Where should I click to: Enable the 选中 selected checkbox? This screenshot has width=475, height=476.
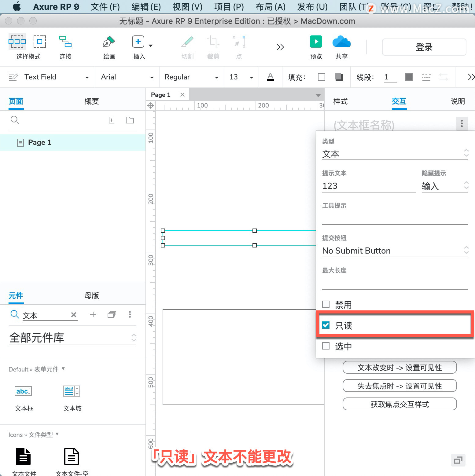coord(326,346)
